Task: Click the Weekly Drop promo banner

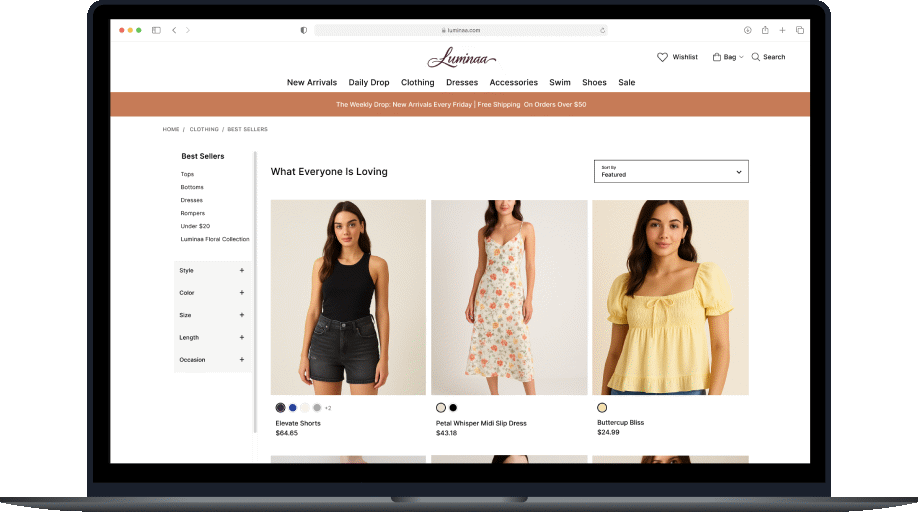Action: tap(460, 105)
